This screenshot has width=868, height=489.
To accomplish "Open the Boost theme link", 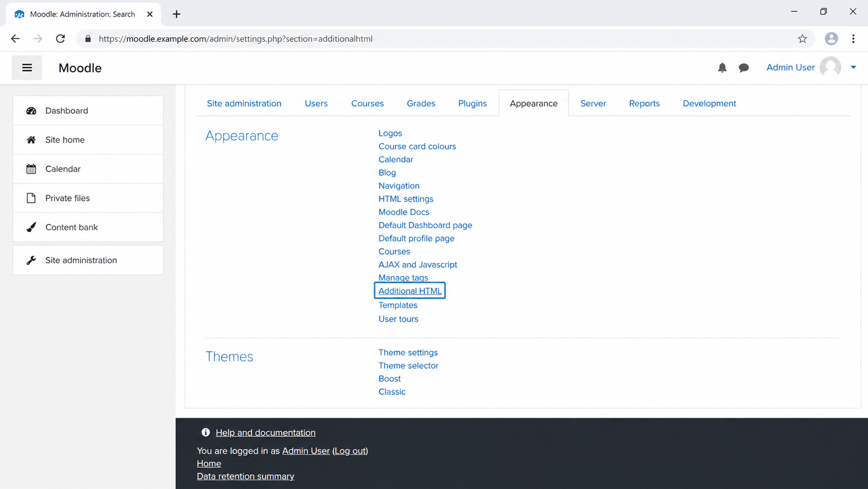I will [389, 379].
